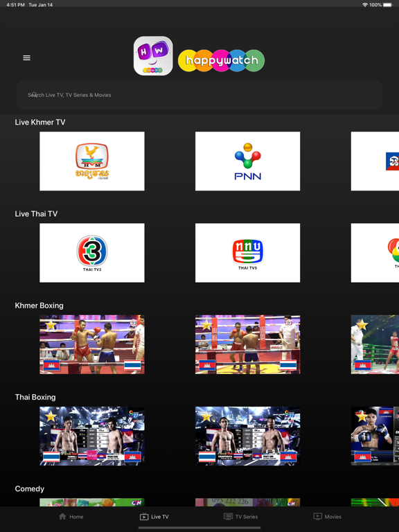Switch to the TV Series tab

(x=240, y=517)
